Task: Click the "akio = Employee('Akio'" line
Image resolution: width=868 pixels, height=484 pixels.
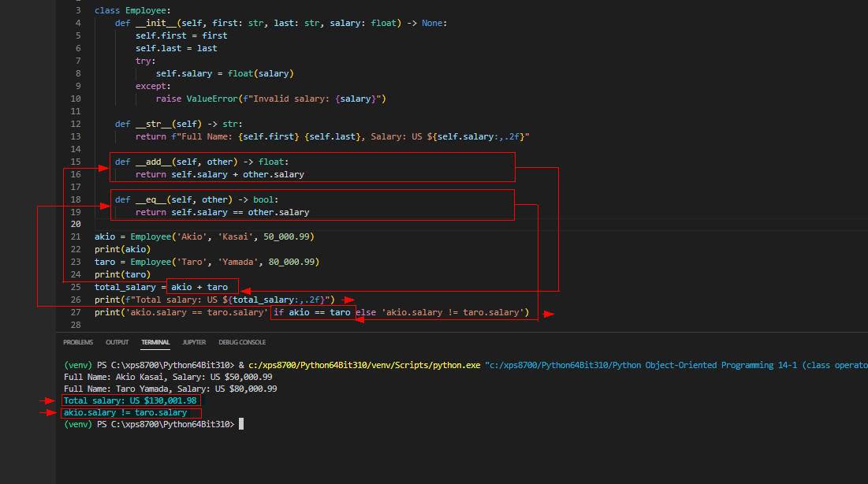Action: (204, 237)
